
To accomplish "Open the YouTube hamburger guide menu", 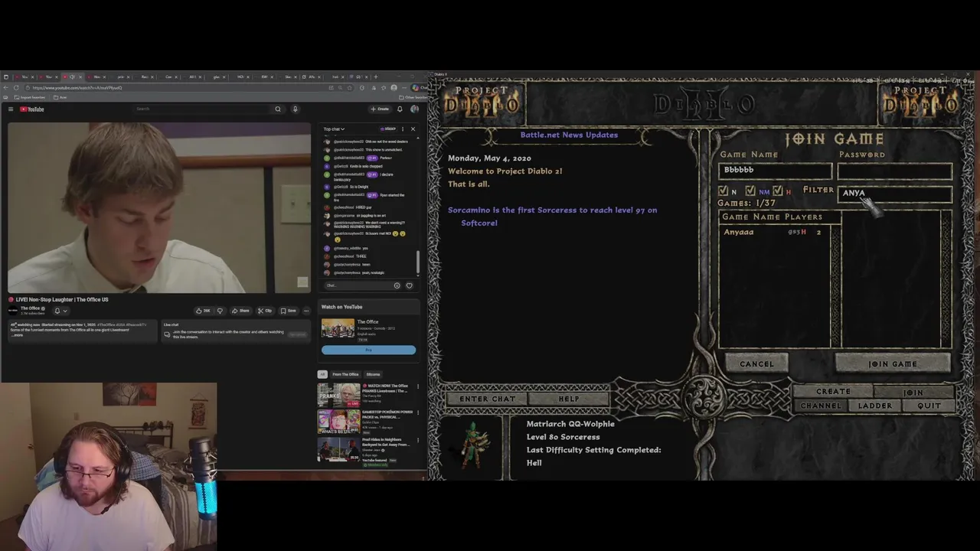I will [11, 109].
